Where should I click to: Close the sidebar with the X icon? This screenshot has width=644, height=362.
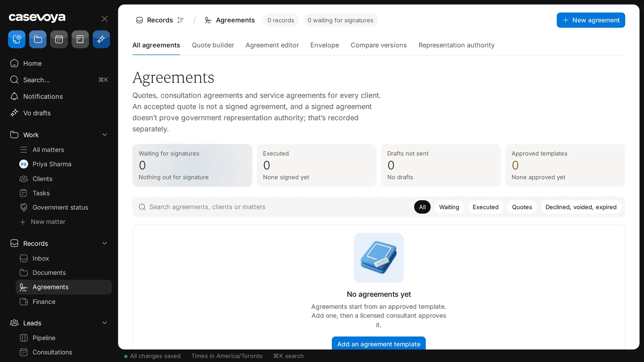[105, 19]
